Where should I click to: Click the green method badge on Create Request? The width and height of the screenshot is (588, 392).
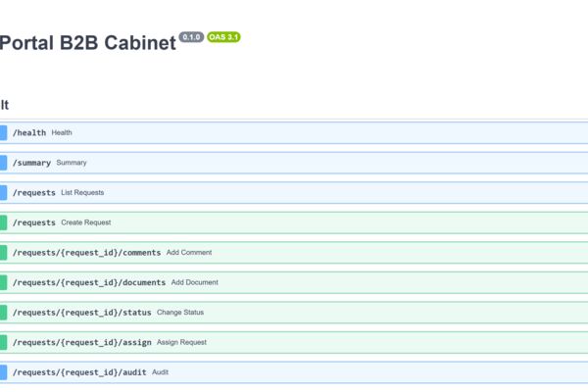pyautogui.click(x=3, y=222)
